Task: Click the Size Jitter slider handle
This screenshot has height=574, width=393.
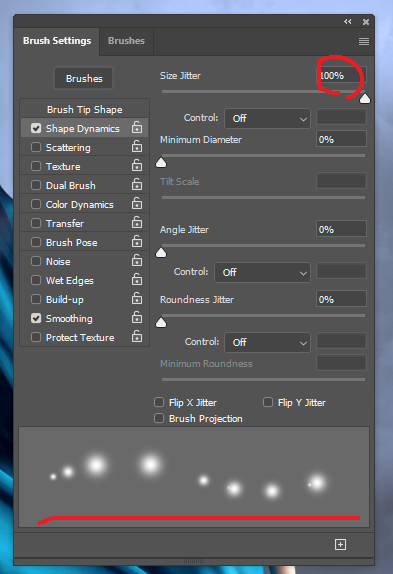Action: coord(365,99)
